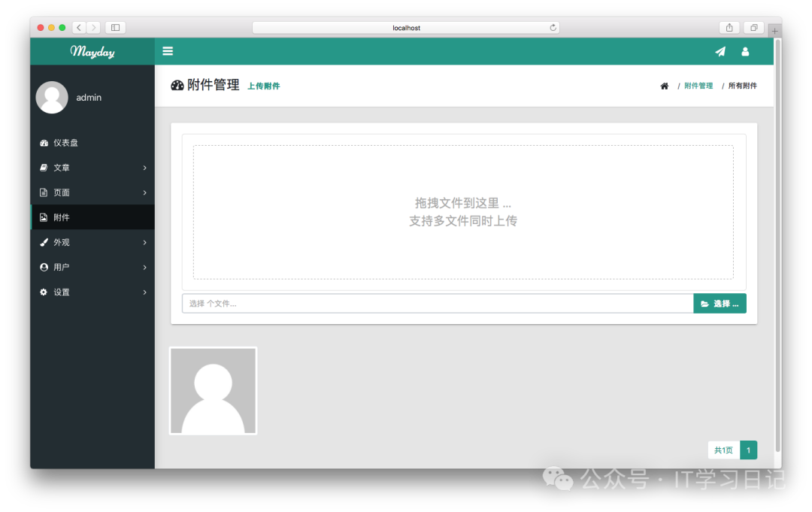Image resolution: width=812 pixels, height=512 pixels.
Task: Open the uploaded avatar attachment thumbnail
Action: click(214, 390)
